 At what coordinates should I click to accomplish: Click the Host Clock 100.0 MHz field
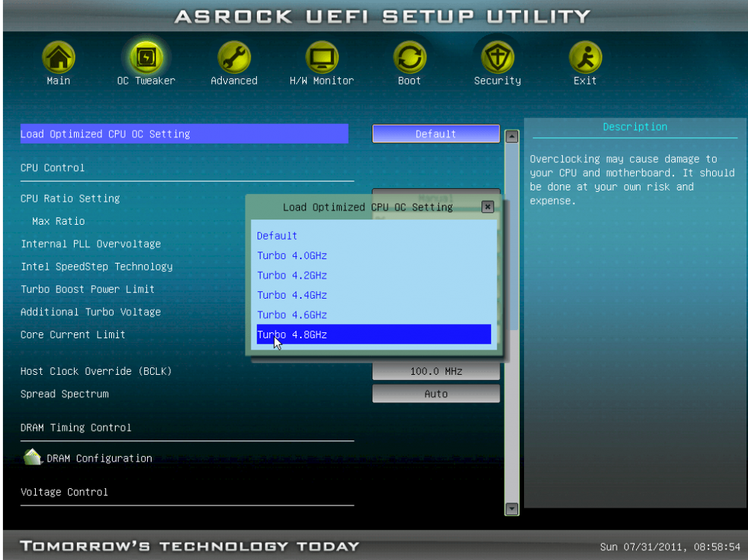pyautogui.click(x=436, y=372)
